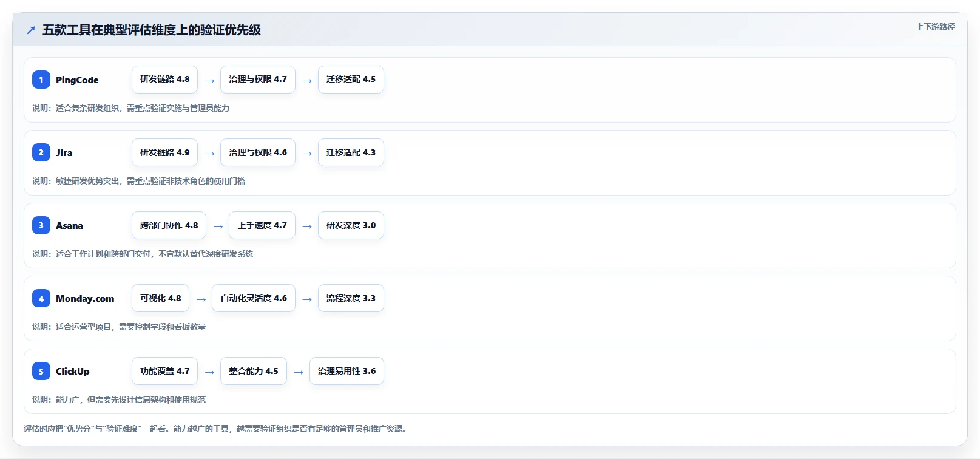The width and height of the screenshot is (980, 459).
Task: Click the number 2 badge for Jira
Action: (41, 152)
